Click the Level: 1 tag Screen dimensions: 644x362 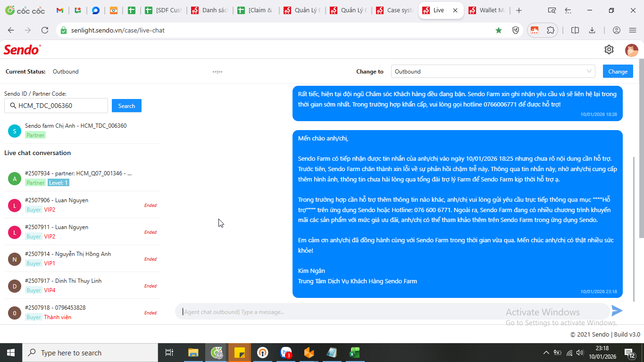(58, 183)
